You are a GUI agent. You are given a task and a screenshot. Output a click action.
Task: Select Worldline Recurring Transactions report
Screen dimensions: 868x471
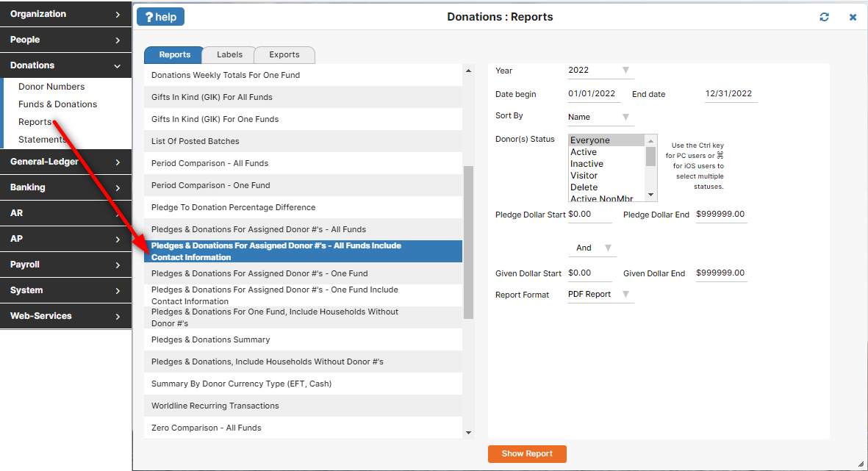[x=303, y=406]
